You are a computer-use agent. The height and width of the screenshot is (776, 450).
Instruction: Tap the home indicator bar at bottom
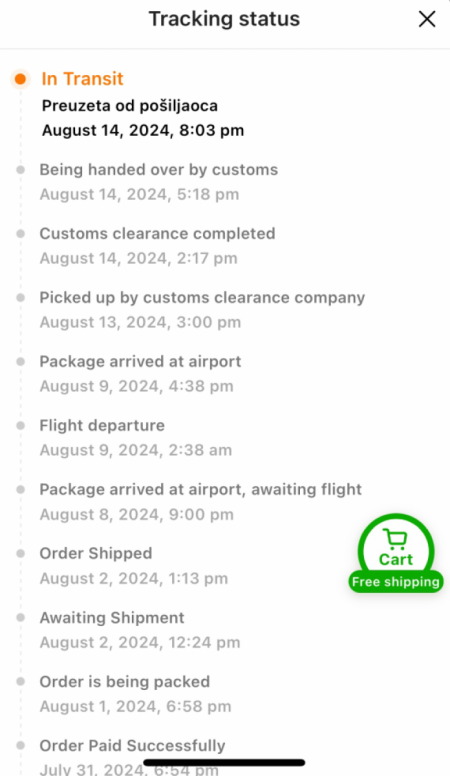[224, 763]
